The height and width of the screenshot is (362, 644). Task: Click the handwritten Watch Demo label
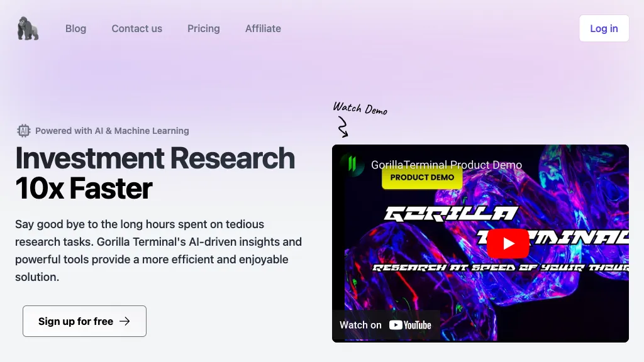(x=360, y=108)
